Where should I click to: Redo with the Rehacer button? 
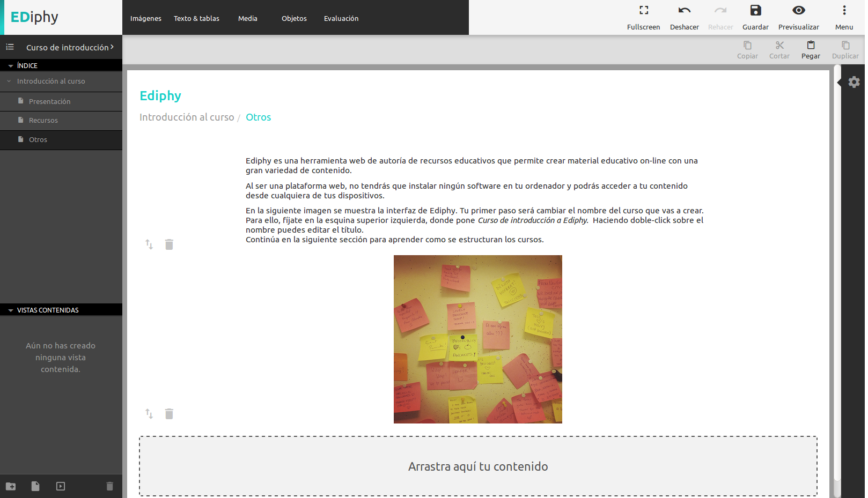tap(720, 18)
